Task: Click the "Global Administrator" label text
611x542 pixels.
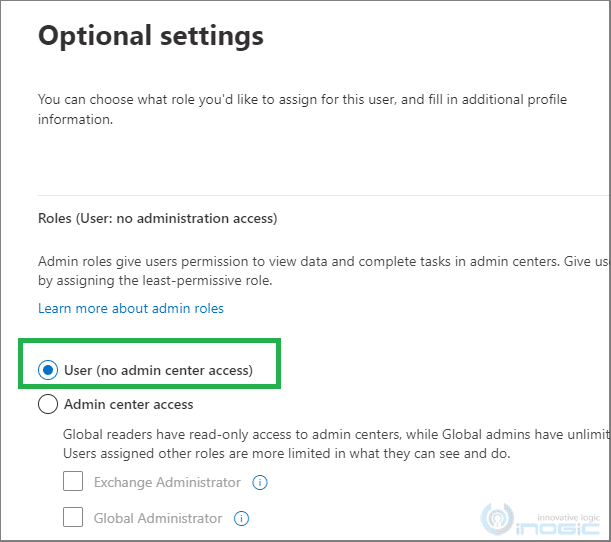Action: click(158, 518)
